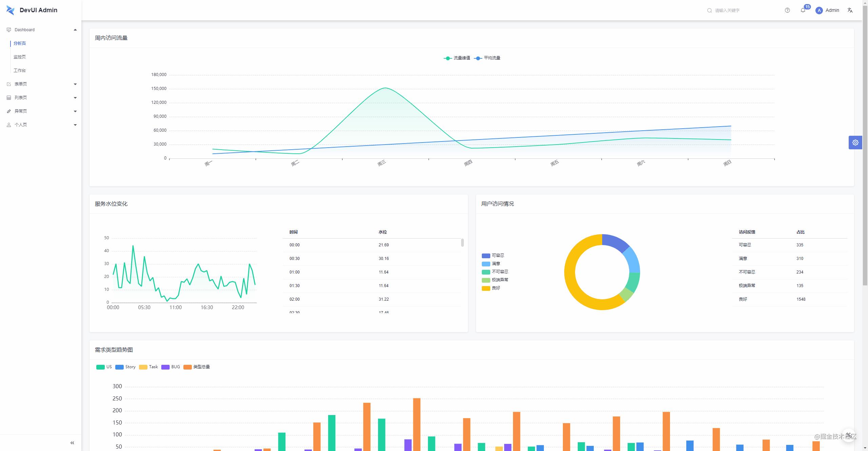
Task: Open notifications bell with badge 15
Action: point(803,10)
